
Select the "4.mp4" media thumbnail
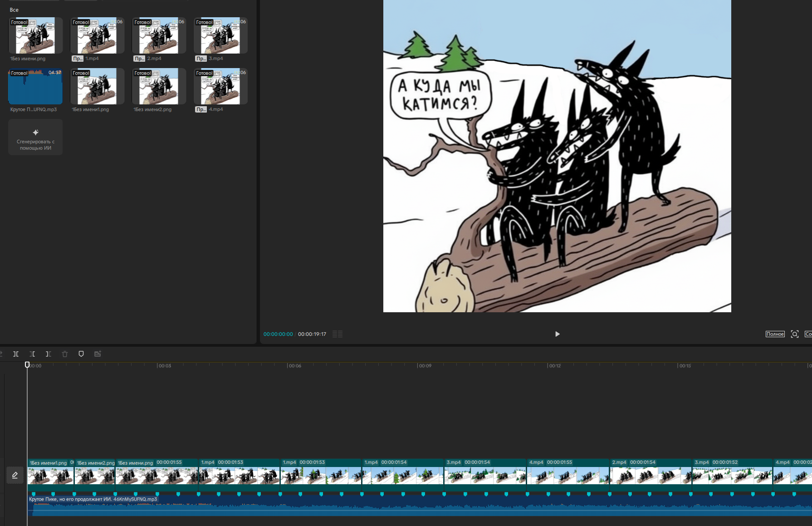220,87
